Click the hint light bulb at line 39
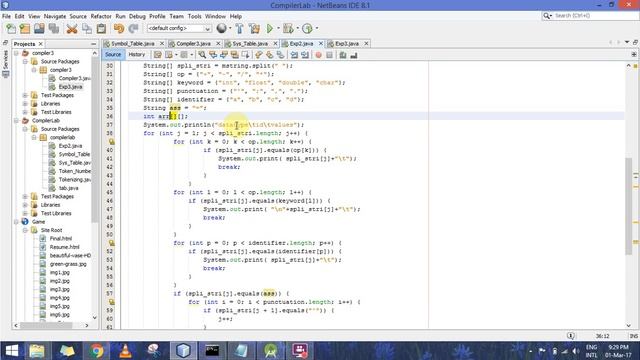The width and height of the screenshot is (640, 360). [x=111, y=142]
